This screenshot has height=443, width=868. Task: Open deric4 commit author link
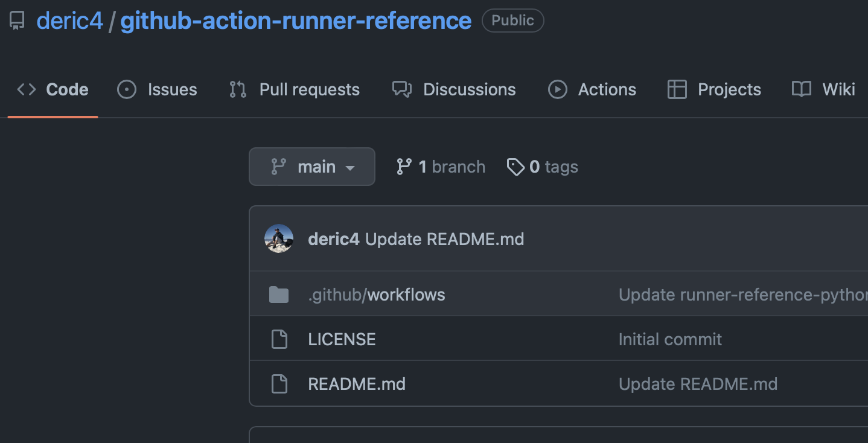click(334, 239)
